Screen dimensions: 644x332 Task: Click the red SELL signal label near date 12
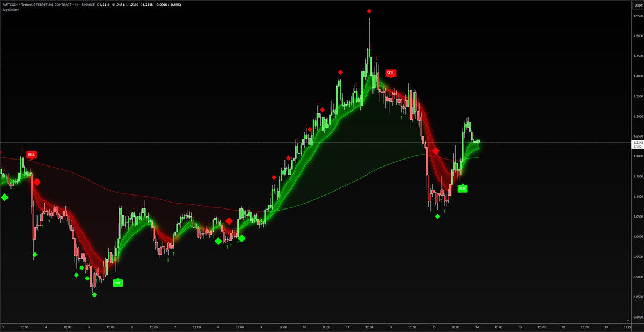coord(391,73)
